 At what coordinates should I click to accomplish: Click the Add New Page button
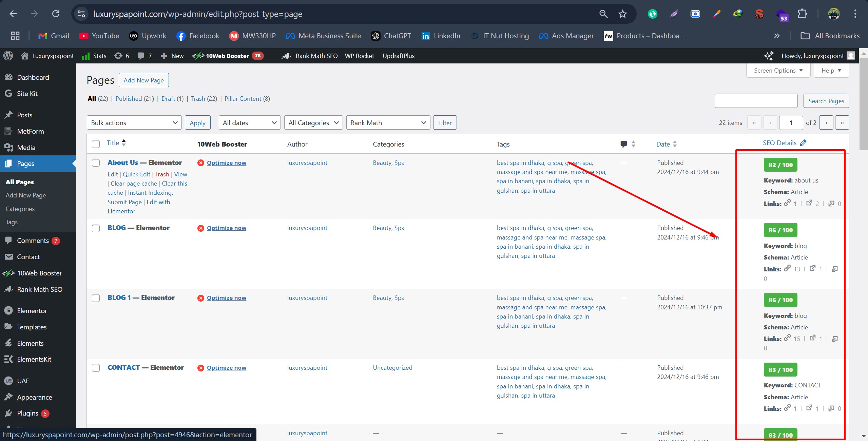[143, 80]
